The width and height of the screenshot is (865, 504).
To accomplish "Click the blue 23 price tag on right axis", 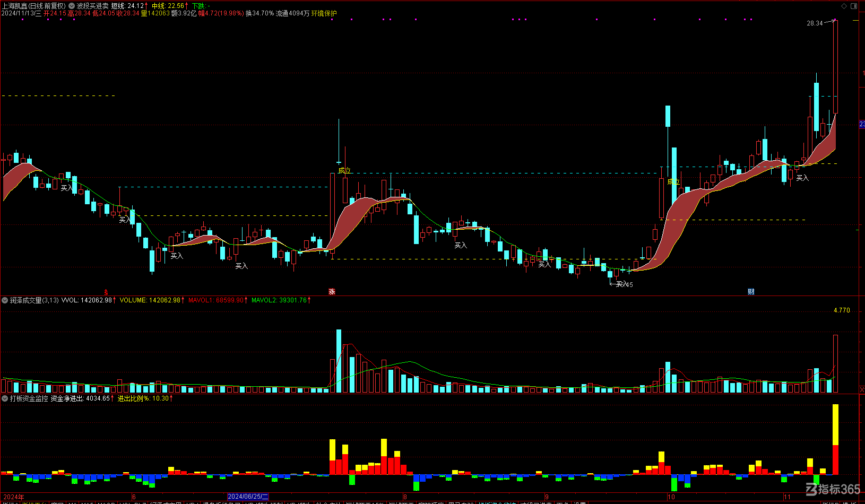I will coord(862,124).
